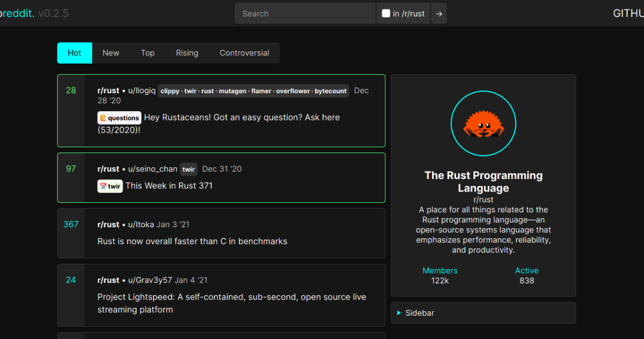Viewport: 644px width, 339px height.
Task: Select the Hot sorting tab
Action: (75, 53)
